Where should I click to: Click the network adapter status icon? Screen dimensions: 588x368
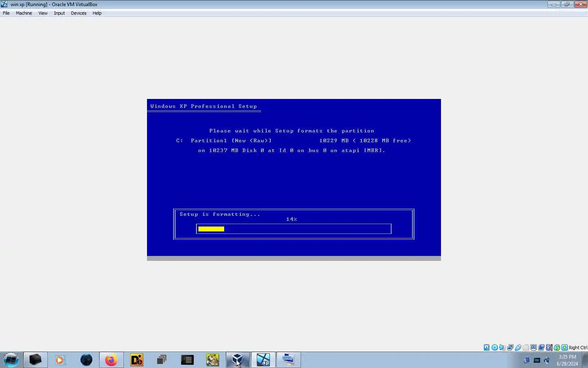pos(510,348)
